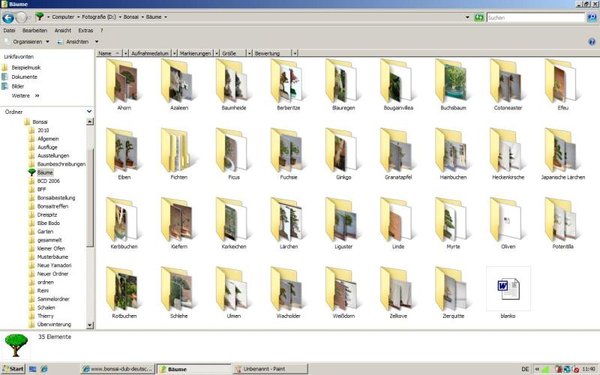Click the Wacholder folder icon
The width and height of the screenshot is (600, 375).
click(288, 289)
